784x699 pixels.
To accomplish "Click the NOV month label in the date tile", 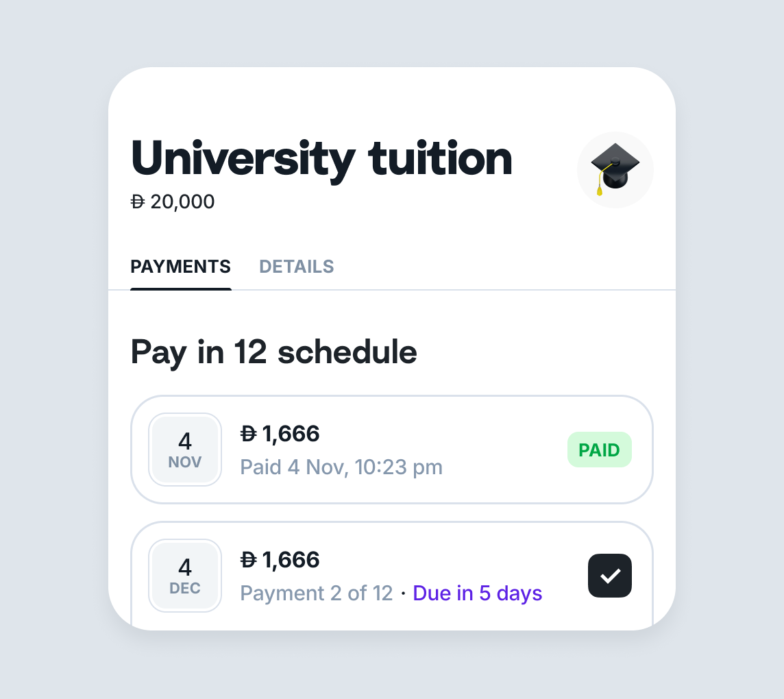I will (185, 463).
